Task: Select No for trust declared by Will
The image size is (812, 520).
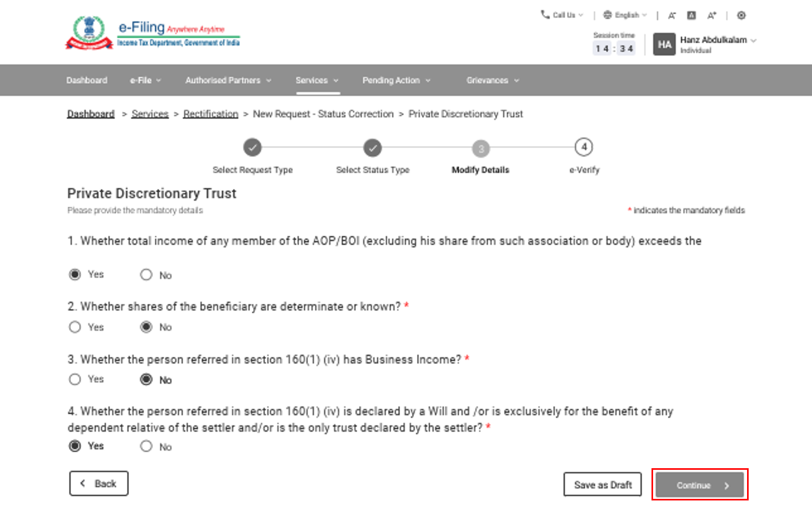Action: coord(146,447)
